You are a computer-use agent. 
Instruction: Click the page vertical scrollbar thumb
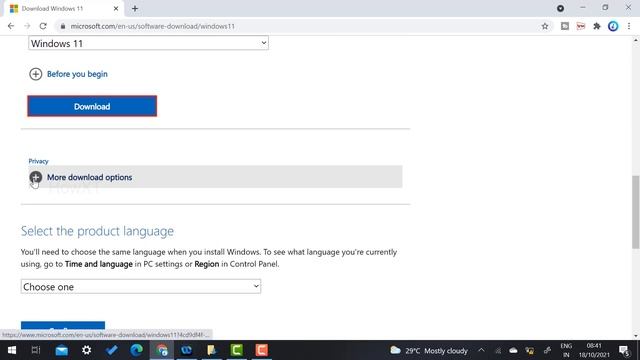tap(636, 212)
